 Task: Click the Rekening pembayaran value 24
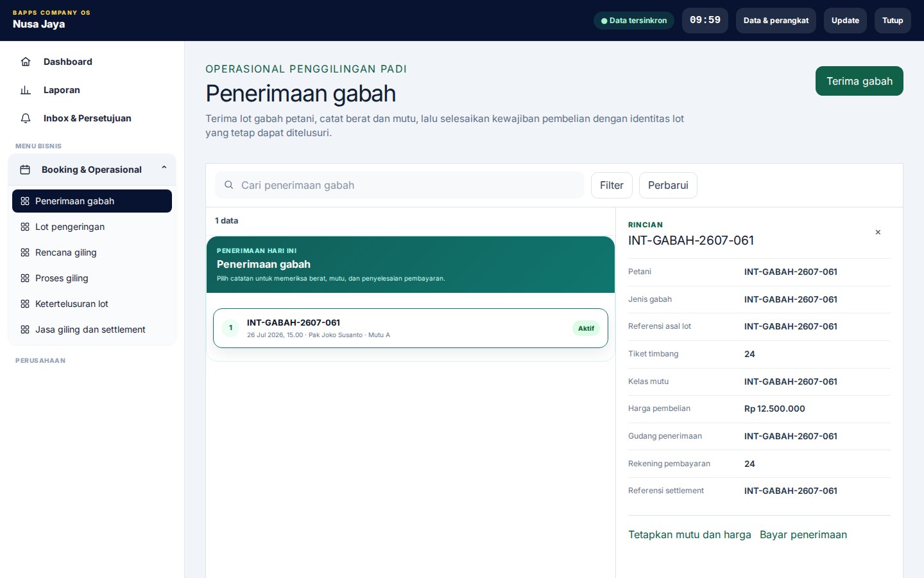[749, 464]
